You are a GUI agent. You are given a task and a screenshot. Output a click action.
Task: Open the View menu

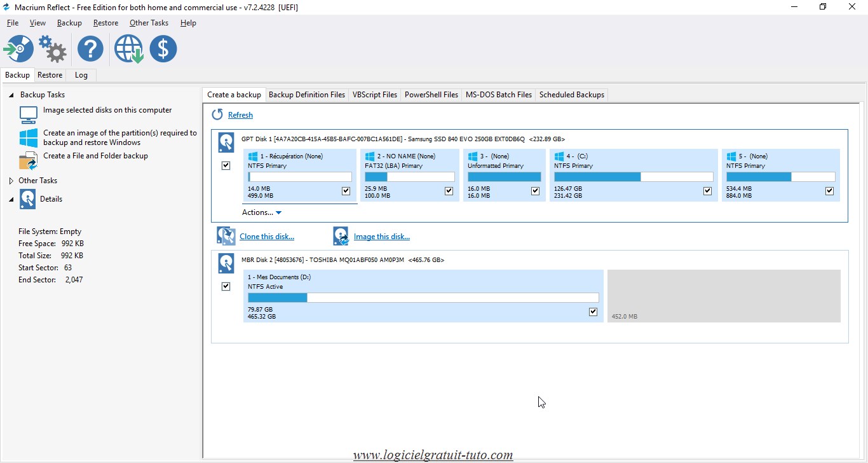(x=38, y=23)
